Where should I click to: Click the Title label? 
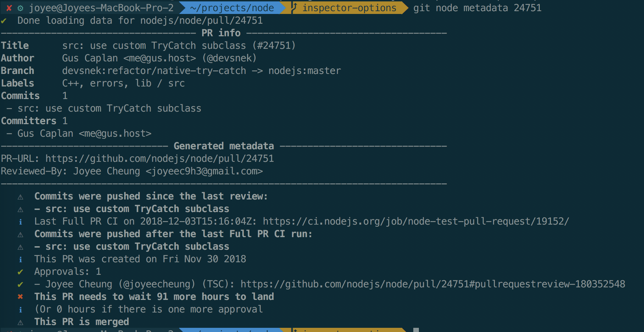(x=15, y=45)
